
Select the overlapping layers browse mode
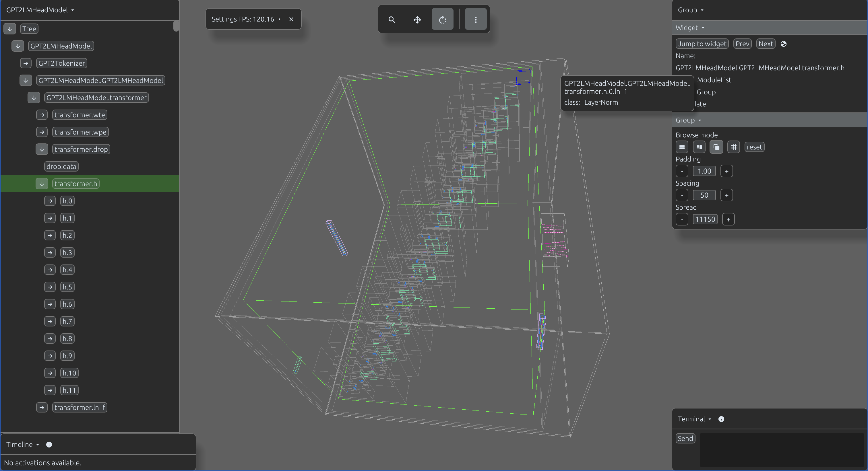pos(716,147)
